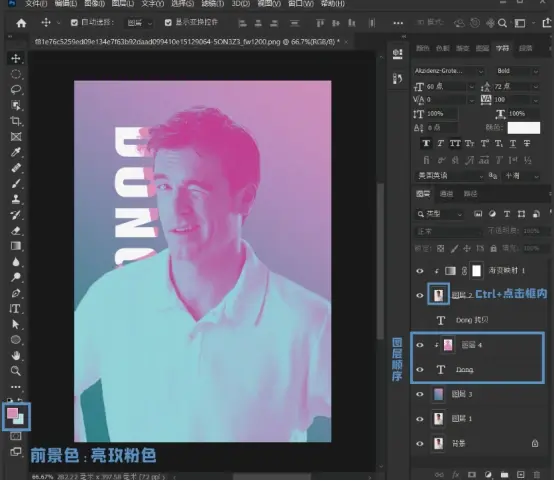Hide the background layer at bottom

[x=420, y=444]
